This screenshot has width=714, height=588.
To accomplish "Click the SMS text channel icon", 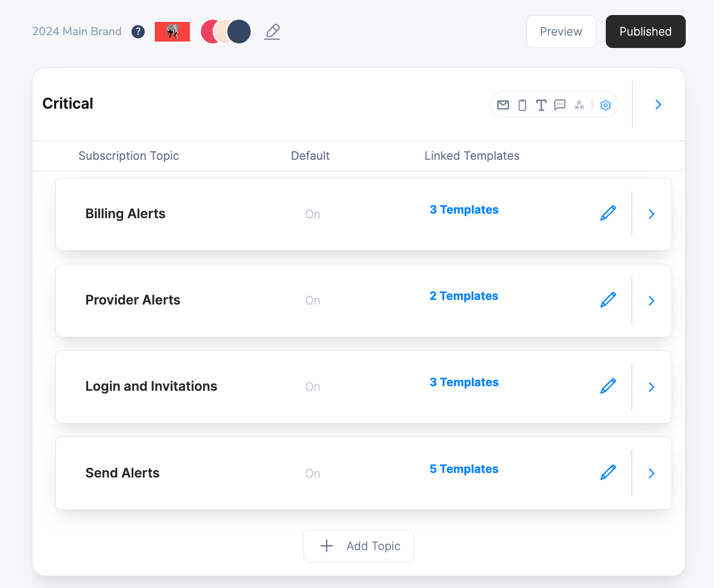I will pyautogui.click(x=541, y=105).
